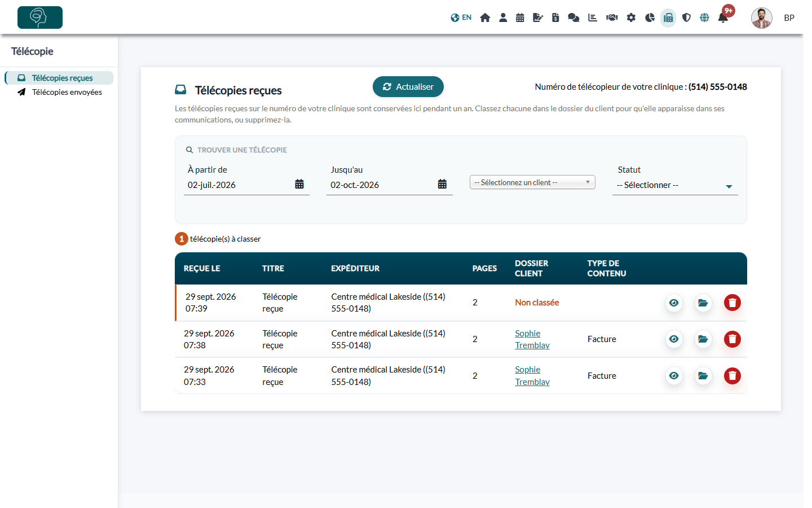Viewport: 812px width, 508px height.
Task: Open the À partir de date calendar icon
Action: tap(299, 184)
